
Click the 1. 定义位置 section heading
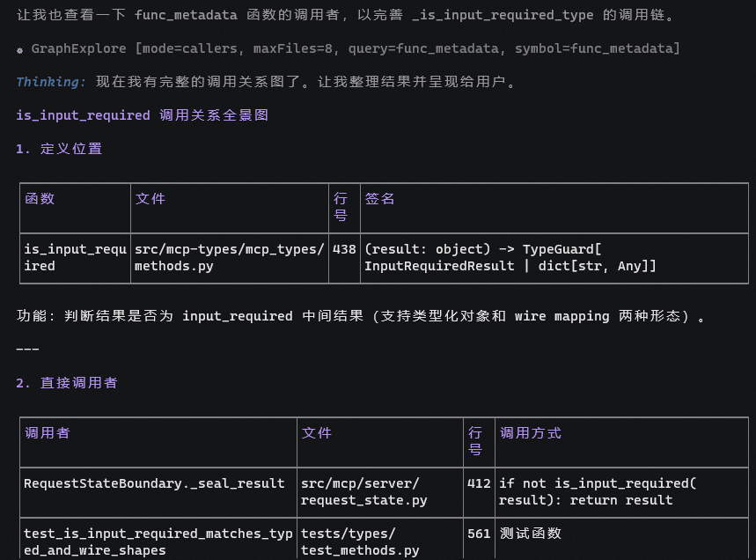tap(59, 149)
